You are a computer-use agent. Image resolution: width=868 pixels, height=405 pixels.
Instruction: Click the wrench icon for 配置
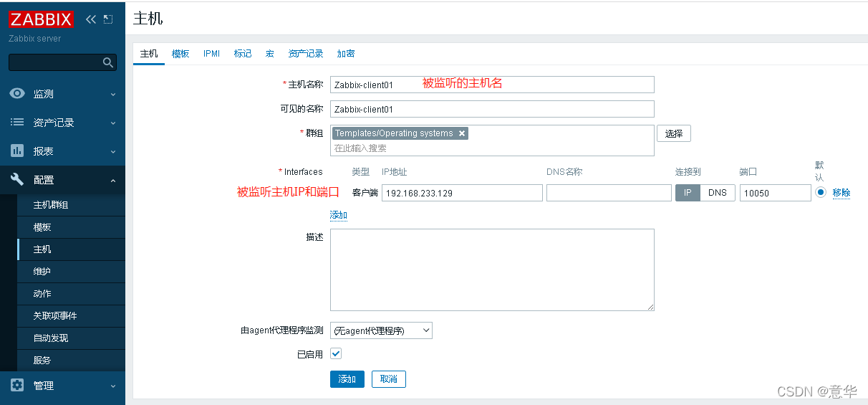coord(17,180)
